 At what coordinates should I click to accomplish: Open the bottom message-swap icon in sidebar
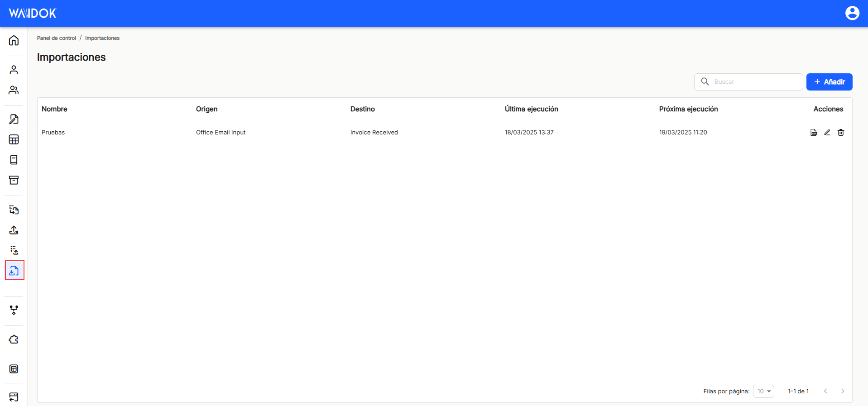click(14, 397)
